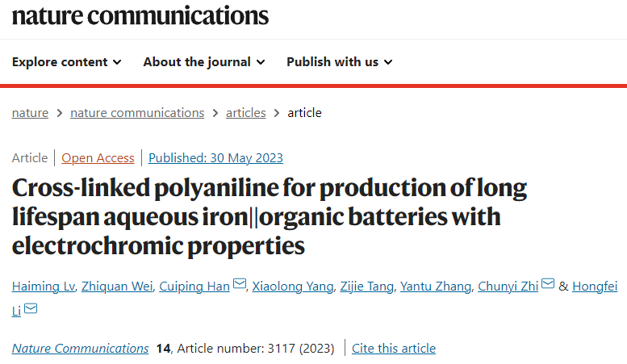Expand the Explore content menu

(x=67, y=62)
